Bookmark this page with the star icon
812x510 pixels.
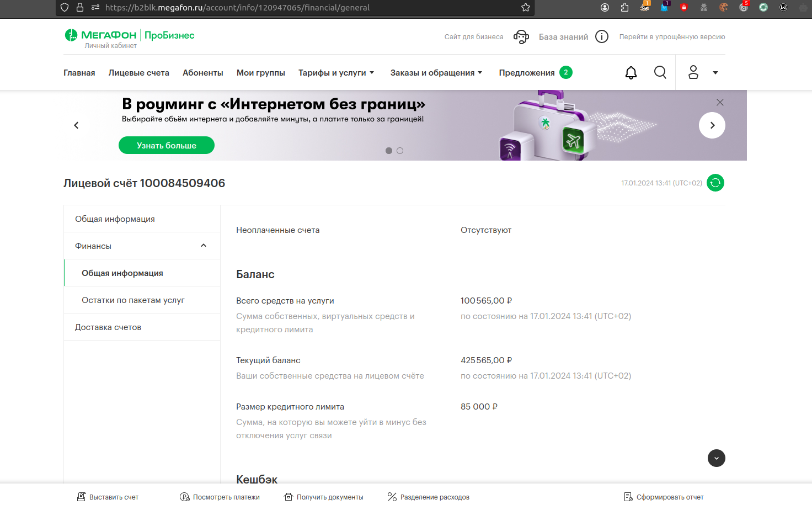pos(526,8)
